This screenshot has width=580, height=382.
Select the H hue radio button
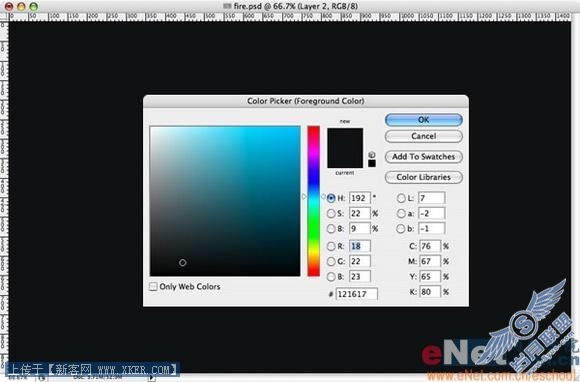331,198
